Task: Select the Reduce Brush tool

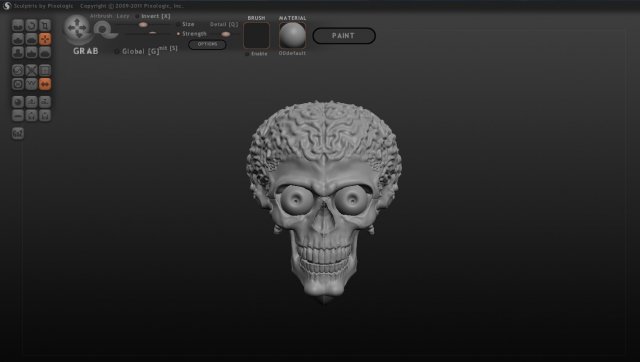Action: pyautogui.click(x=18, y=70)
